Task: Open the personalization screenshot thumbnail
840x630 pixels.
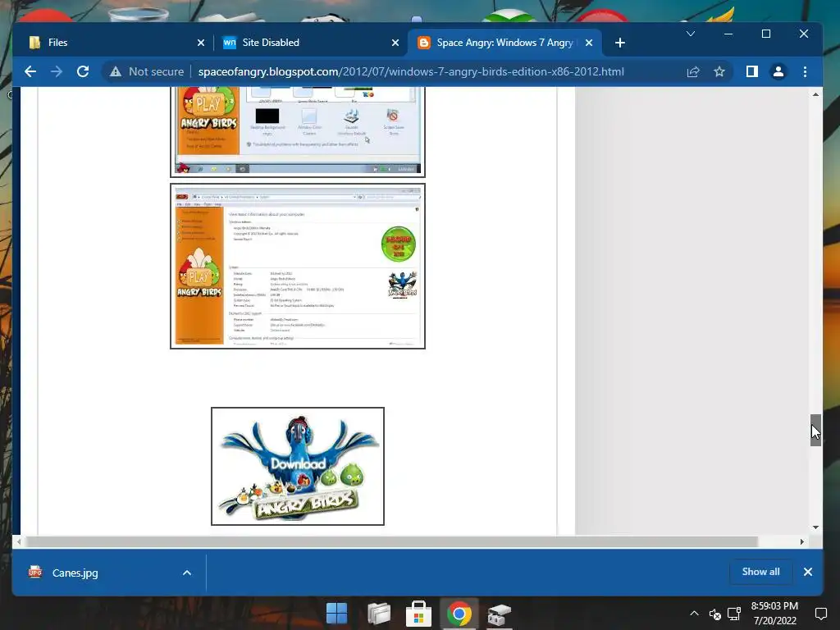Action: [298, 132]
